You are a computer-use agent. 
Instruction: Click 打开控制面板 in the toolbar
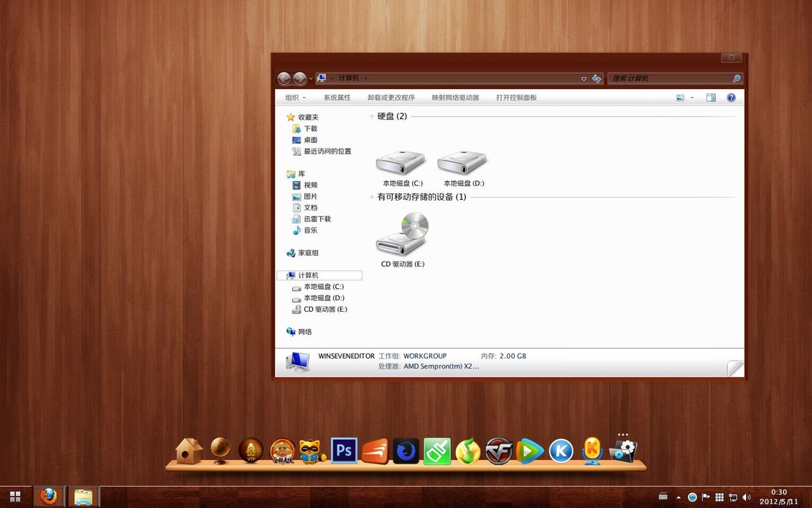(x=516, y=98)
